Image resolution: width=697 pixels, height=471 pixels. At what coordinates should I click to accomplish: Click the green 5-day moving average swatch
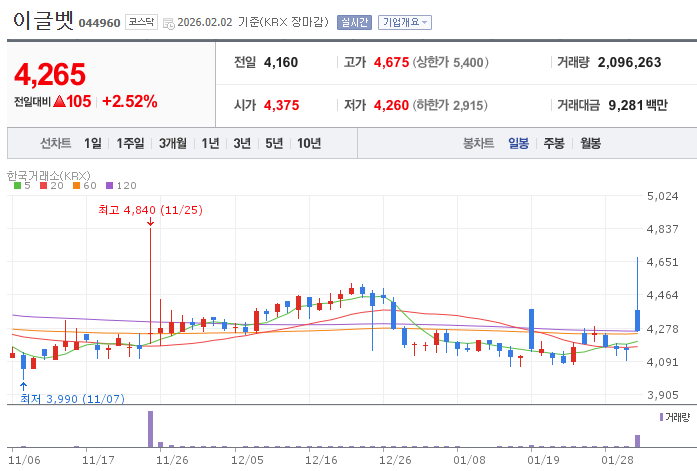coord(18,186)
